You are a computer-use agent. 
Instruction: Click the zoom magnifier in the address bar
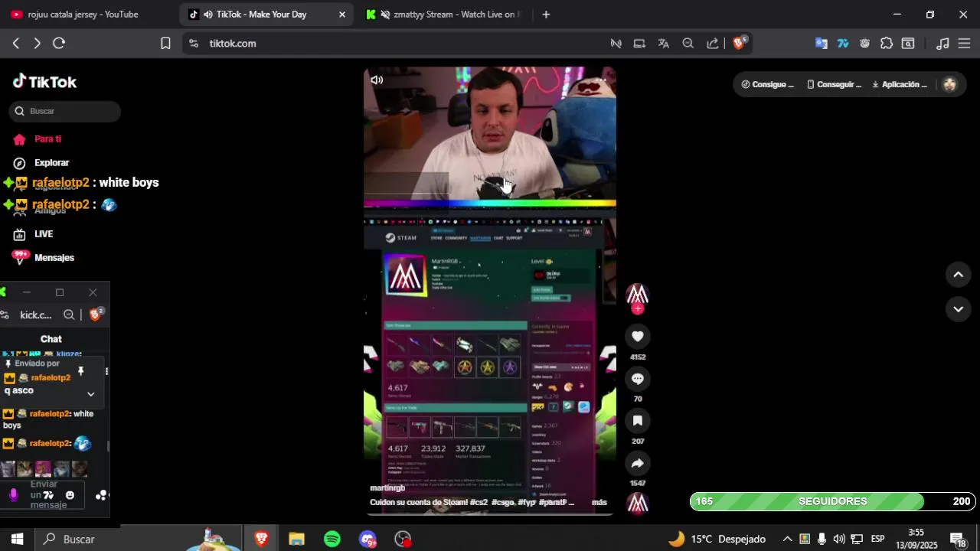(x=688, y=44)
